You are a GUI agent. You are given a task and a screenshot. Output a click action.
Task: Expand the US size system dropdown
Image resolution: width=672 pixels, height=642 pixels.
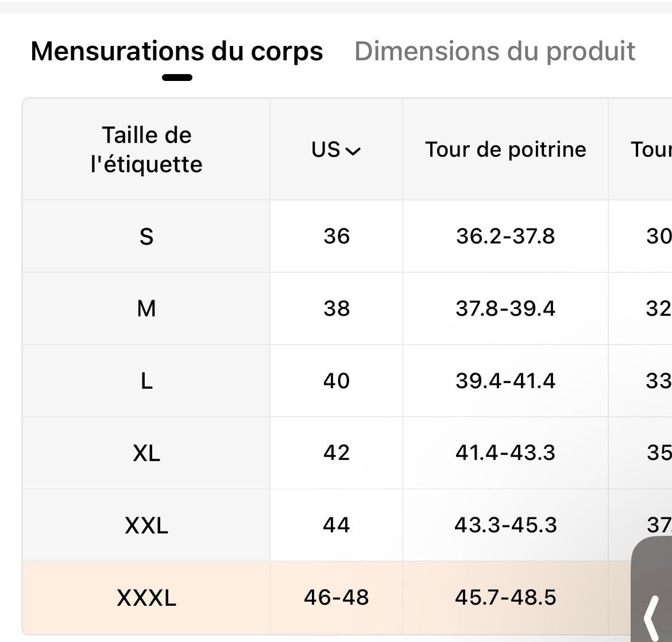click(336, 150)
